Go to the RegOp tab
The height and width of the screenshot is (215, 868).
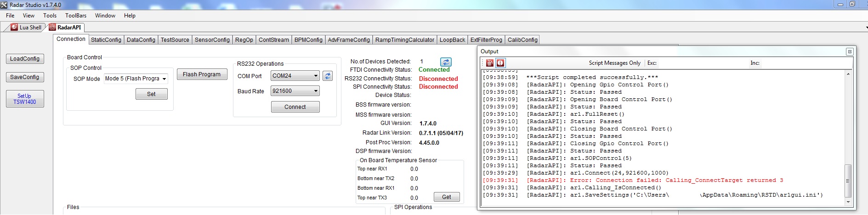(244, 40)
